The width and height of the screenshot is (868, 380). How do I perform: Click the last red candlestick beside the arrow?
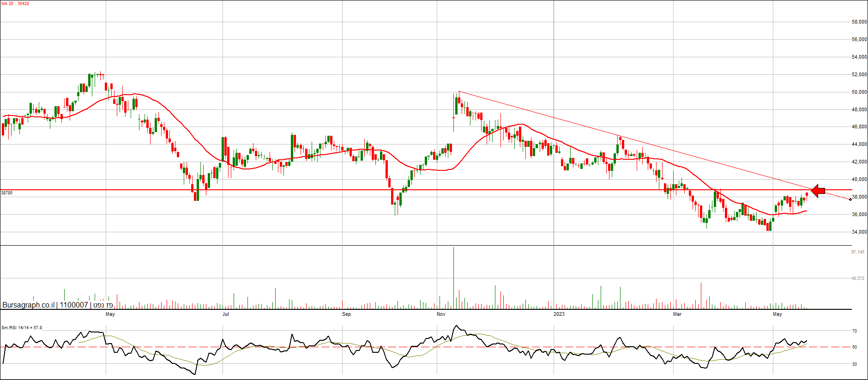click(x=807, y=194)
